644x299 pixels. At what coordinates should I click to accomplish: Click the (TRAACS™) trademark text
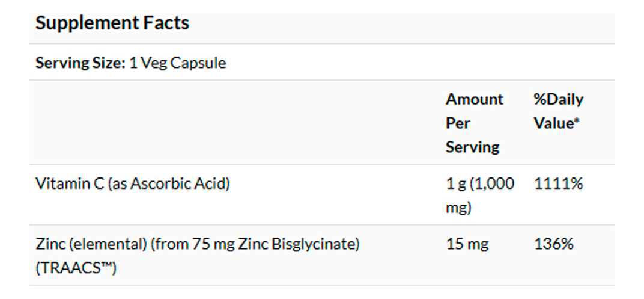(x=76, y=267)
